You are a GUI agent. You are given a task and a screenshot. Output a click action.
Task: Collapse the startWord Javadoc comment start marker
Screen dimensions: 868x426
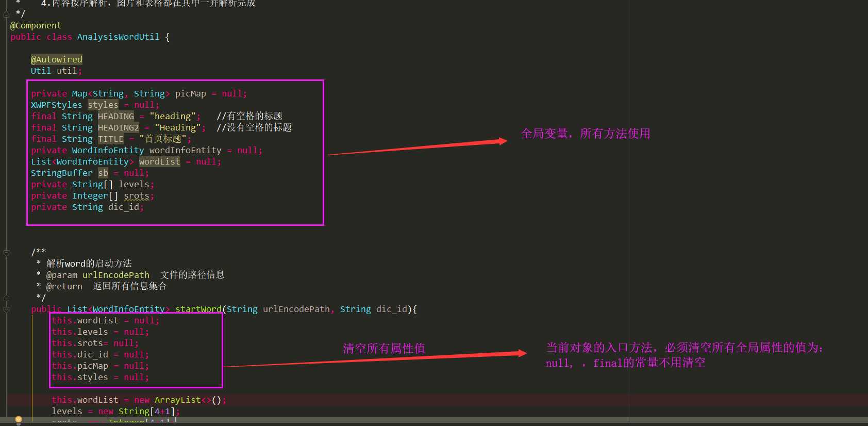(6, 252)
